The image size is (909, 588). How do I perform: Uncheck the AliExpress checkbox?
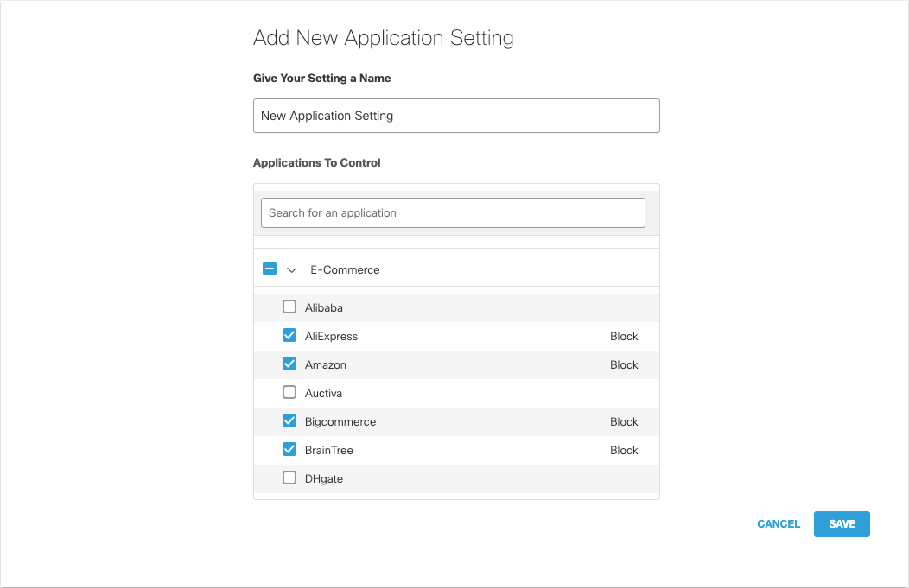tap(289, 335)
